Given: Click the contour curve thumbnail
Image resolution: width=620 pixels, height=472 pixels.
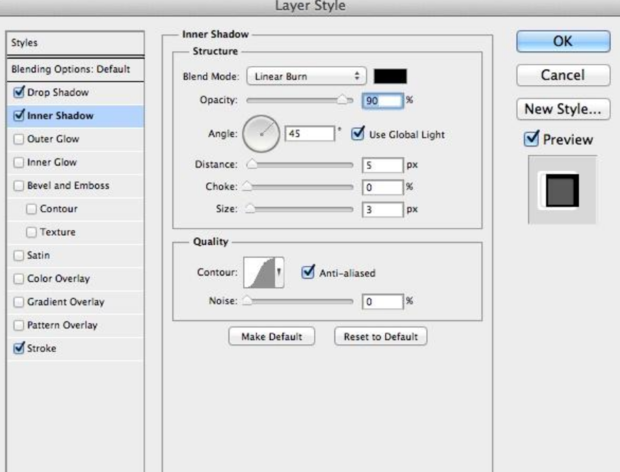Looking at the screenshot, I should coord(259,272).
